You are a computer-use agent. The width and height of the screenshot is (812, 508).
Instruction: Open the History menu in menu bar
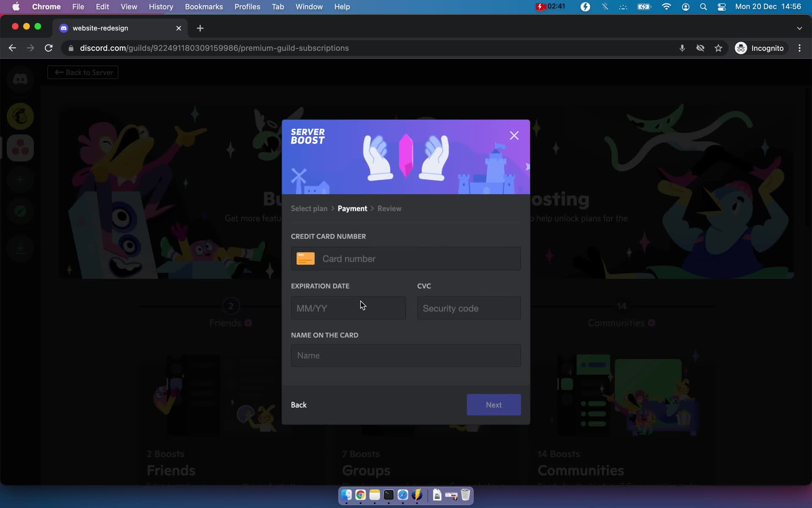pos(161,6)
